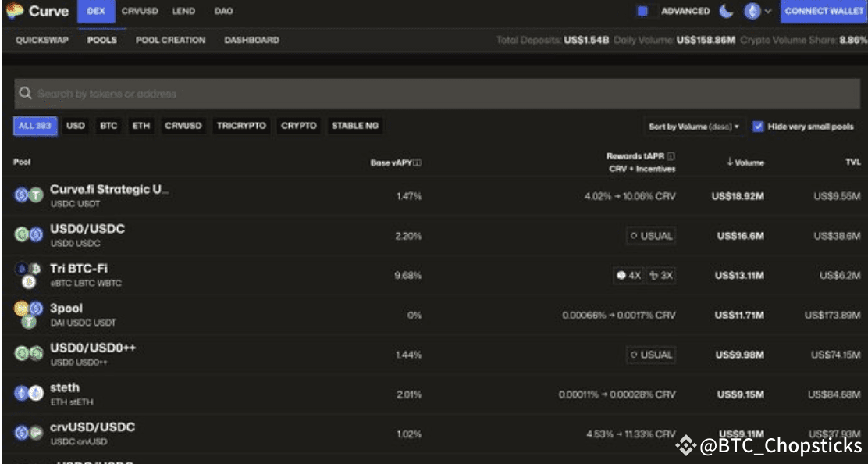The width and height of the screenshot is (868, 464).
Task: Click the US$173.89M TVL value
Action: [x=833, y=315]
